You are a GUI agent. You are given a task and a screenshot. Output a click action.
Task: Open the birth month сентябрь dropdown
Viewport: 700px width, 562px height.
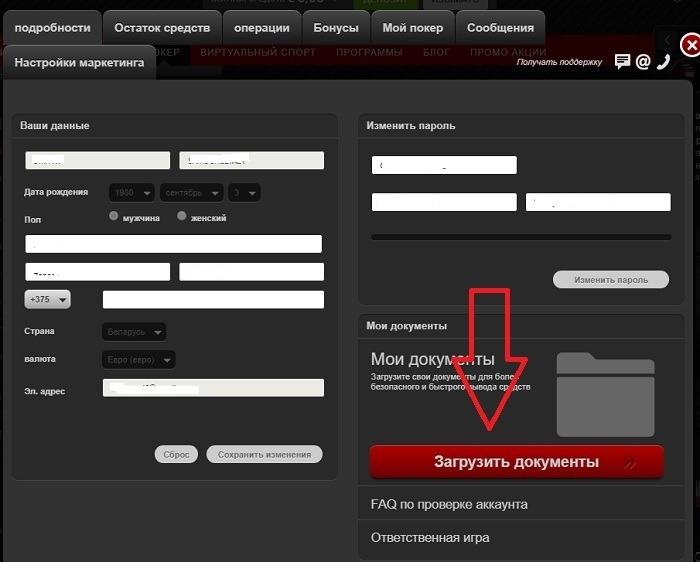coord(192,193)
